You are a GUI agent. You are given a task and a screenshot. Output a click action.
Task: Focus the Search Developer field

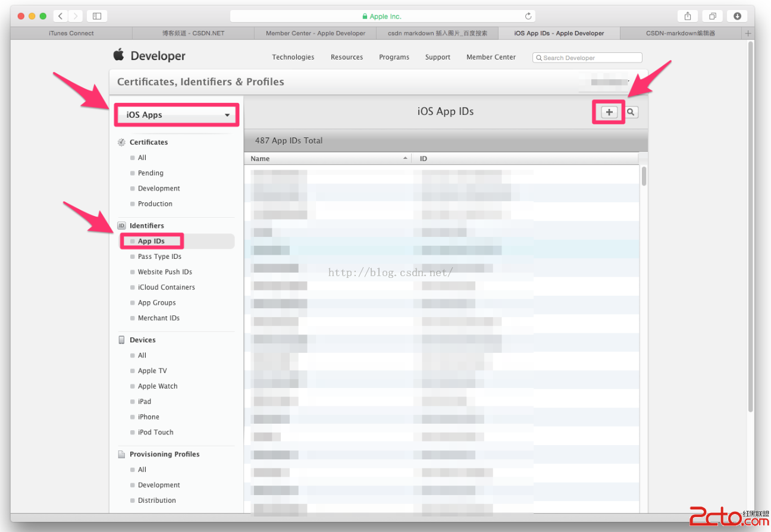pos(587,58)
